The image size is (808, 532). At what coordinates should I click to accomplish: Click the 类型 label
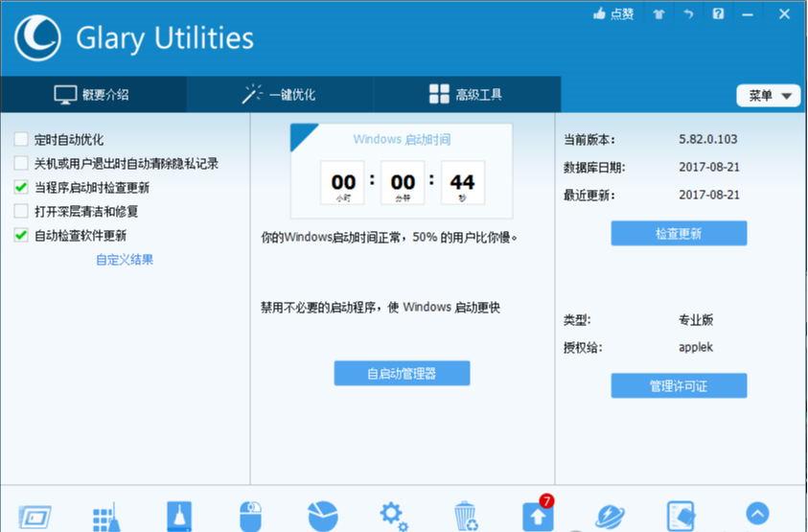(577, 320)
